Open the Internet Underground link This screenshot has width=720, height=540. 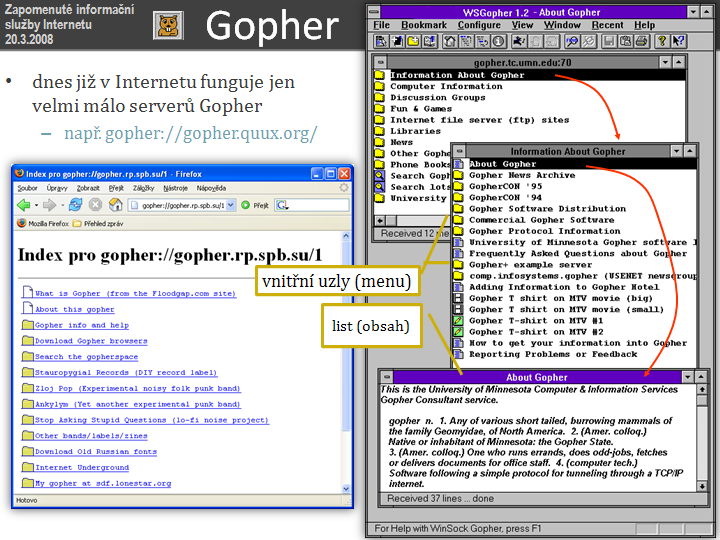82,467
